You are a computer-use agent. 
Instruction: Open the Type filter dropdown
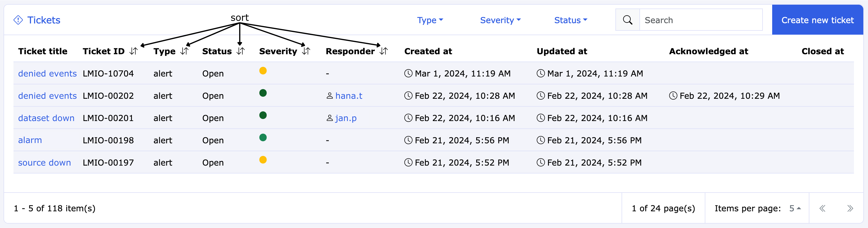coord(430,20)
